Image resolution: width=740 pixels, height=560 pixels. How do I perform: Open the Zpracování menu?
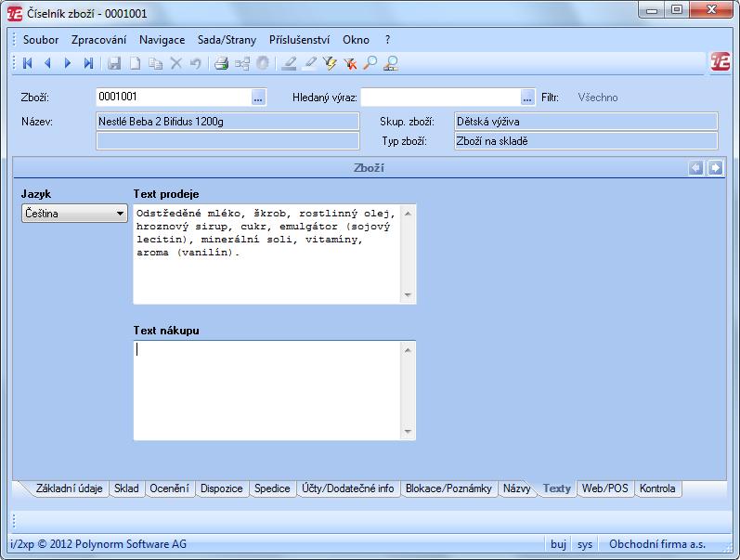tap(98, 40)
